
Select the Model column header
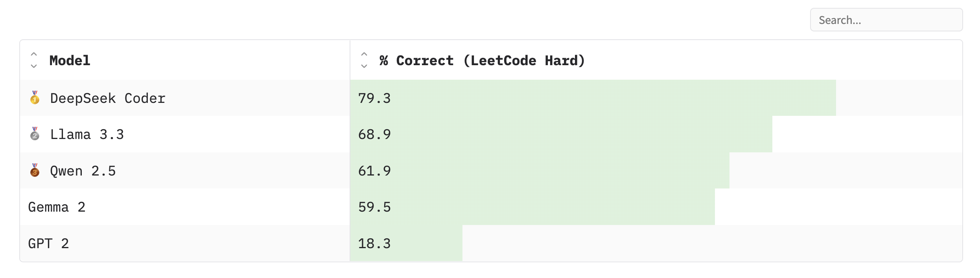(70, 60)
